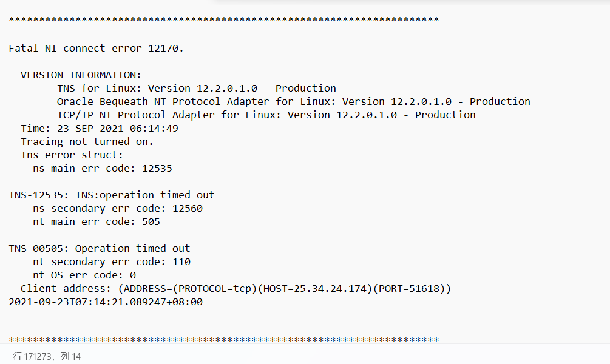This screenshot has height=364, width=610.
Task: Click the bottom row of asterisks separator
Action: coord(223,339)
